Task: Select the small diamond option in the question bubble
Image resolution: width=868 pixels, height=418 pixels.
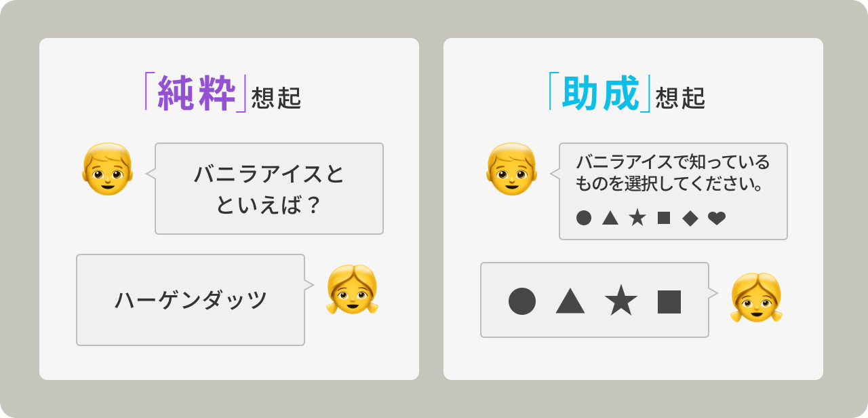Action: point(690,218)
